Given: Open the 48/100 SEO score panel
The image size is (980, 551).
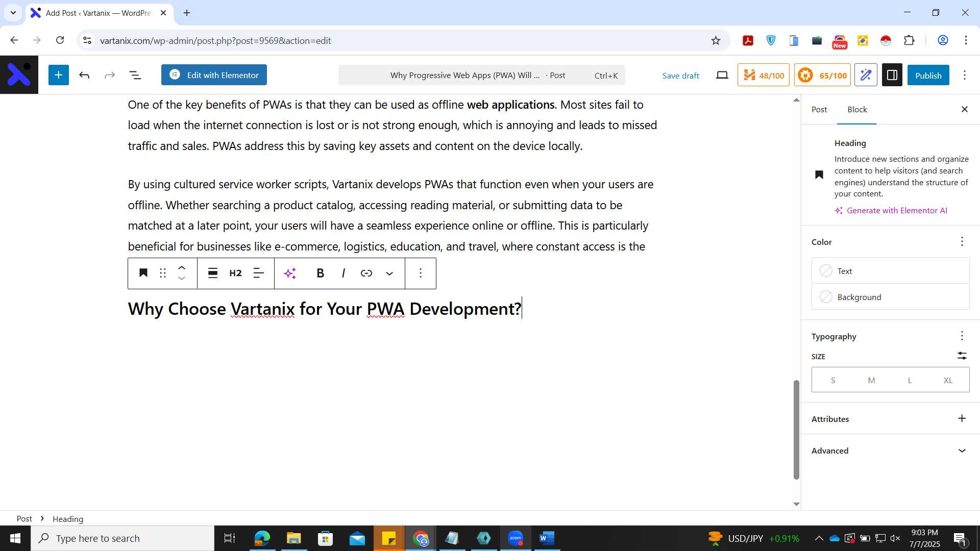Looking at the screenshot, I should tap(764, 75).
